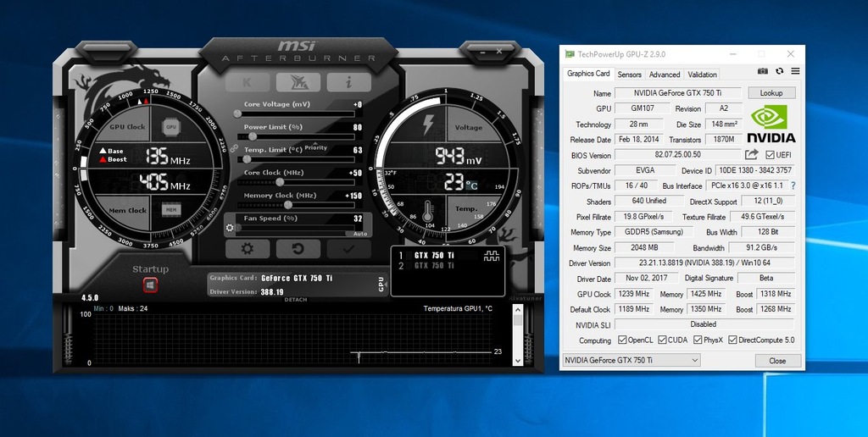
Task: Toggle the OpenCL checkbox
Action: [622, 340]
